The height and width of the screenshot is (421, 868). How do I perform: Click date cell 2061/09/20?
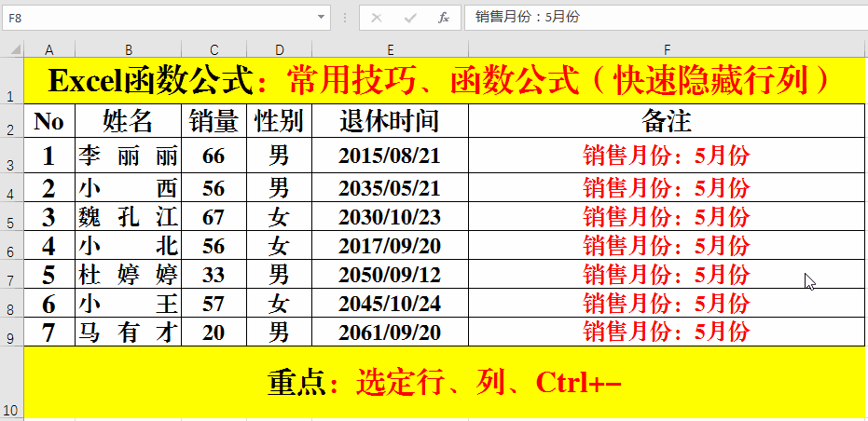[391, 331]
